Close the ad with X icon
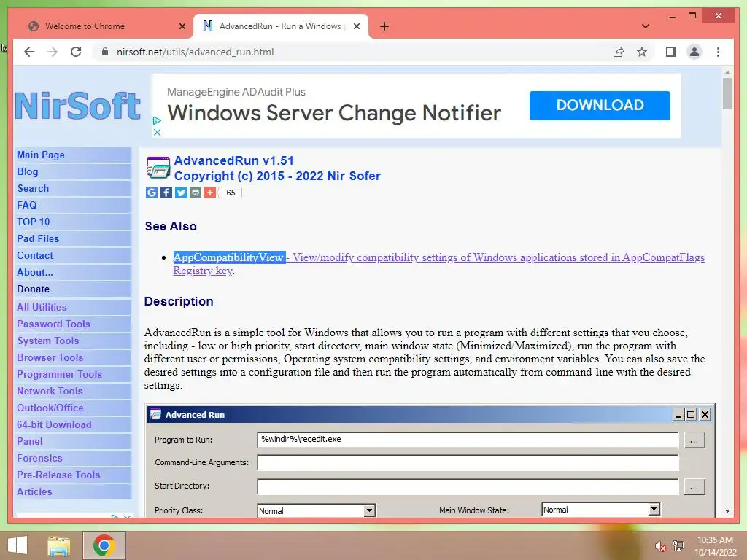Viewport: 747px width, 560px height. (x=157, y=132)
